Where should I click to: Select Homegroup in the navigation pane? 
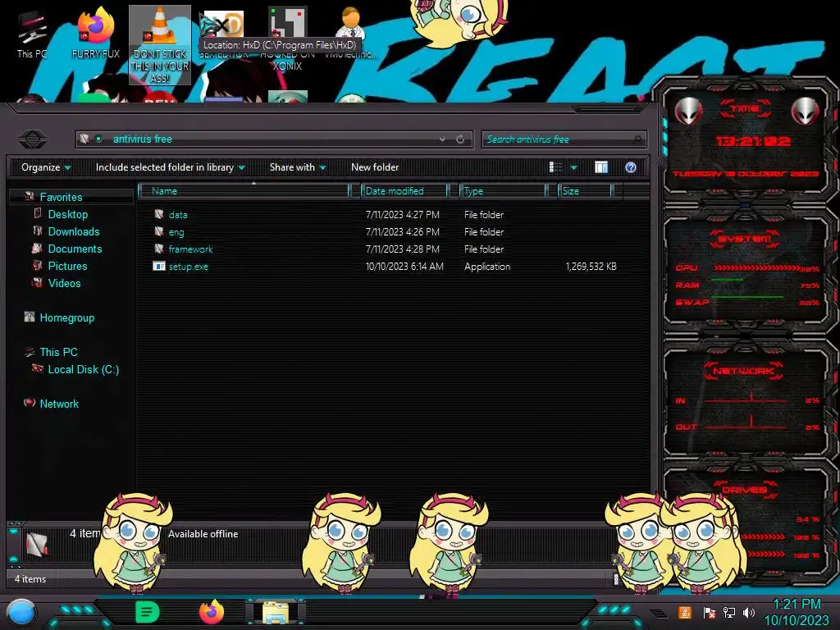(67, 317)
